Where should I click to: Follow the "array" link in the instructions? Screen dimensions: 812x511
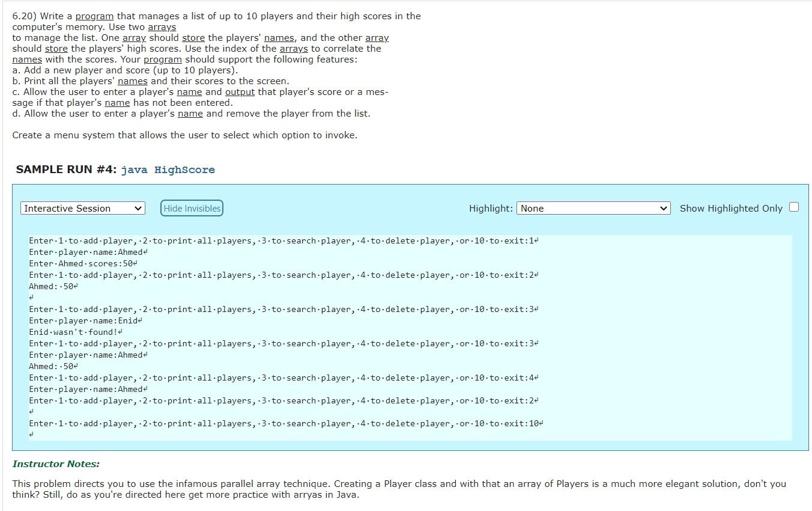[134, 37]
